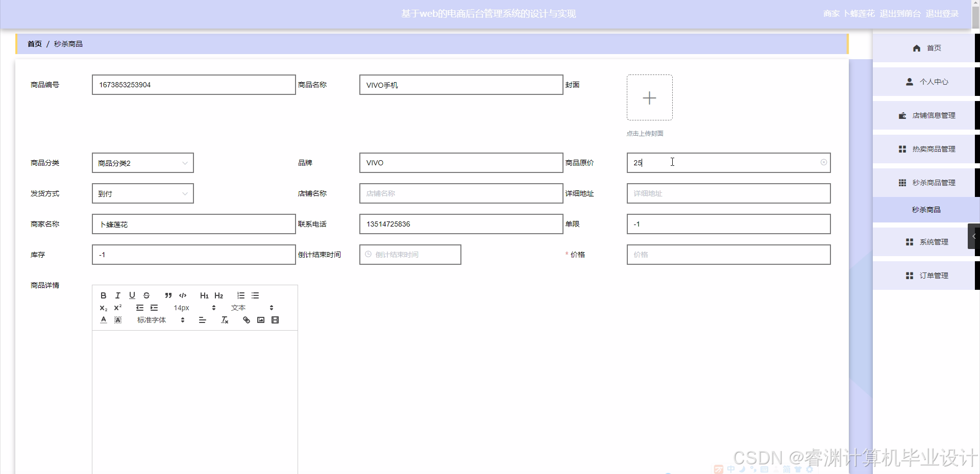The width and height of the screenshot is (980, 474).
Task: Toggle bold formatting in editor
Action: [x=104, y=295]
